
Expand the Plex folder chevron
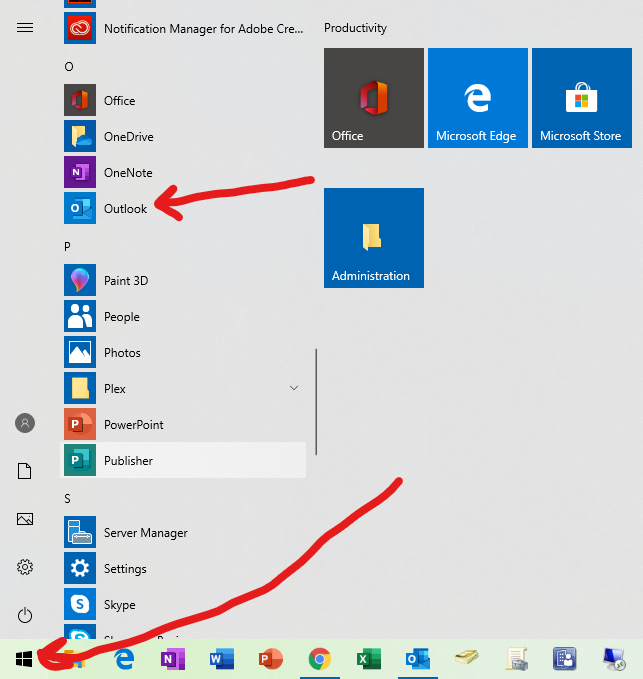pos(294,388)
